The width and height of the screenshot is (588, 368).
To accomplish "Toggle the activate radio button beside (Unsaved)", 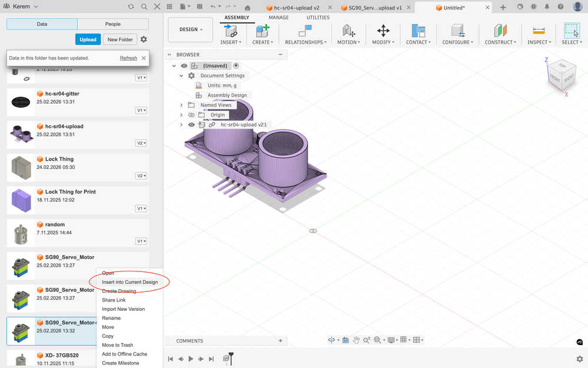I will [236, 66].
